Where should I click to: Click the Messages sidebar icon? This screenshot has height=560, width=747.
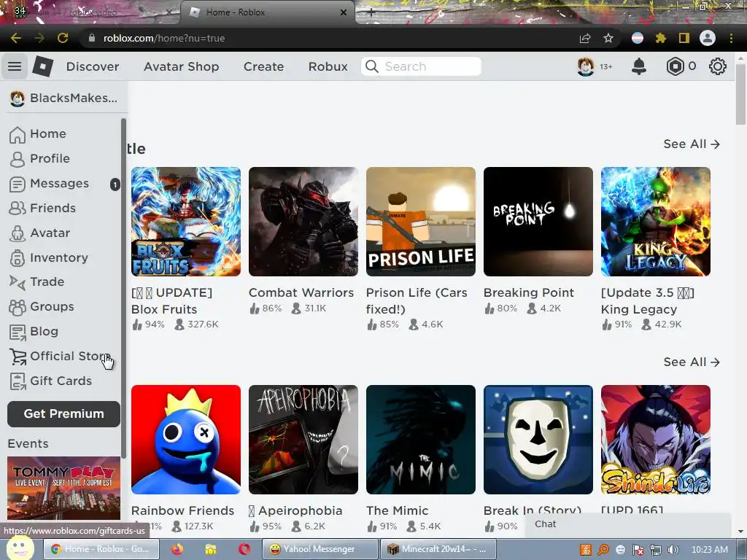tap(18, 184)
